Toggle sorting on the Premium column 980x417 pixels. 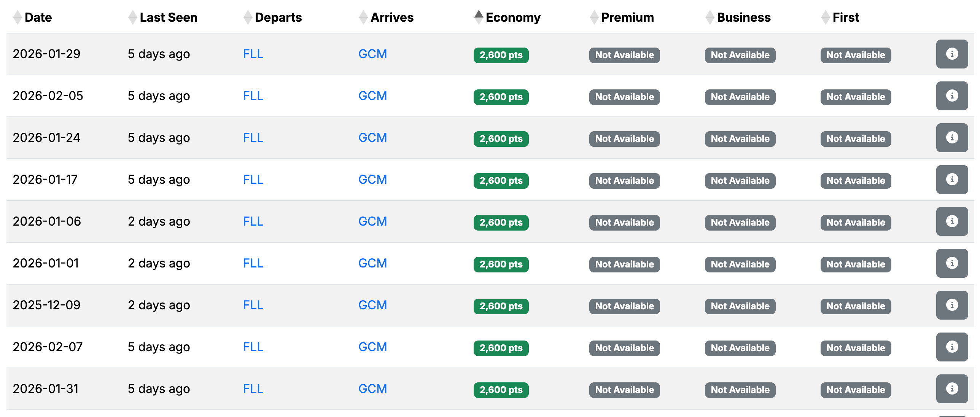point(593,17)
